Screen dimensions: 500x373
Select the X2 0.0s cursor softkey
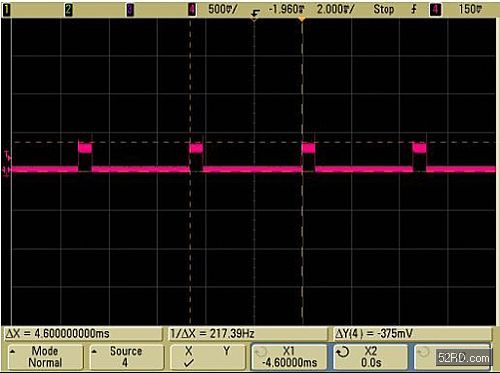(370, 357)
